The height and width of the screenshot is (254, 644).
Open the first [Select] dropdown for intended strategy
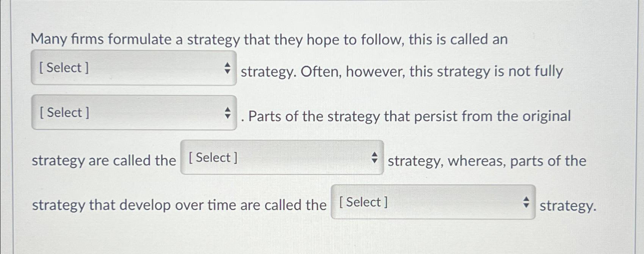[133, 69]
